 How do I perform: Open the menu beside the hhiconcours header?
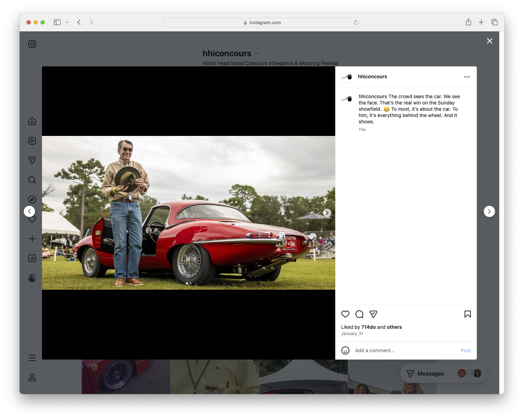pyautogui.click(x=257, y=53)
